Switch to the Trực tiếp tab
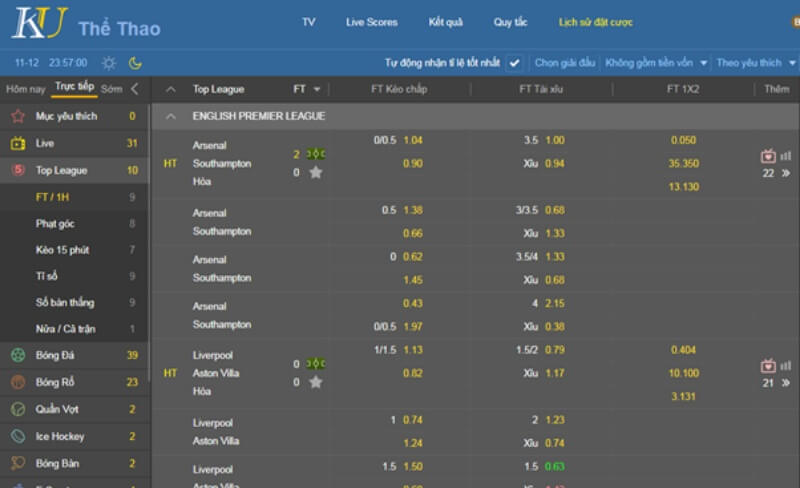Image resolution: width=800 pixels, height=488 pixels. tap(74, 87)
